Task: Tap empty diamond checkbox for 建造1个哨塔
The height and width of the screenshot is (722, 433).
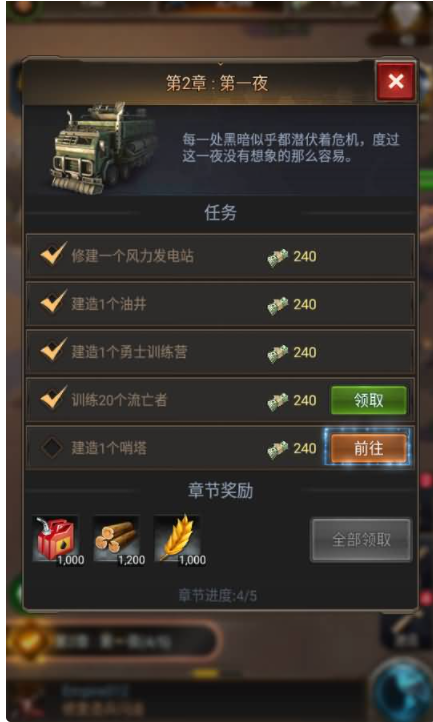Action: pos(52,448)
